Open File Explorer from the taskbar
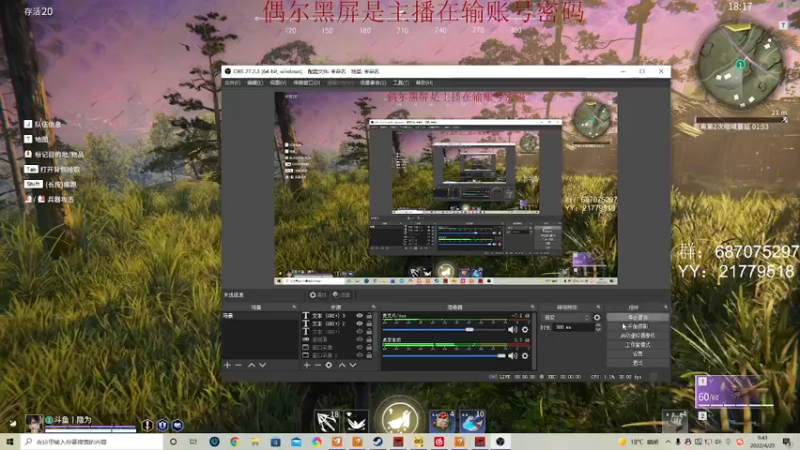The width and height of the screenshot is (800, 450). tap(255, 441)
